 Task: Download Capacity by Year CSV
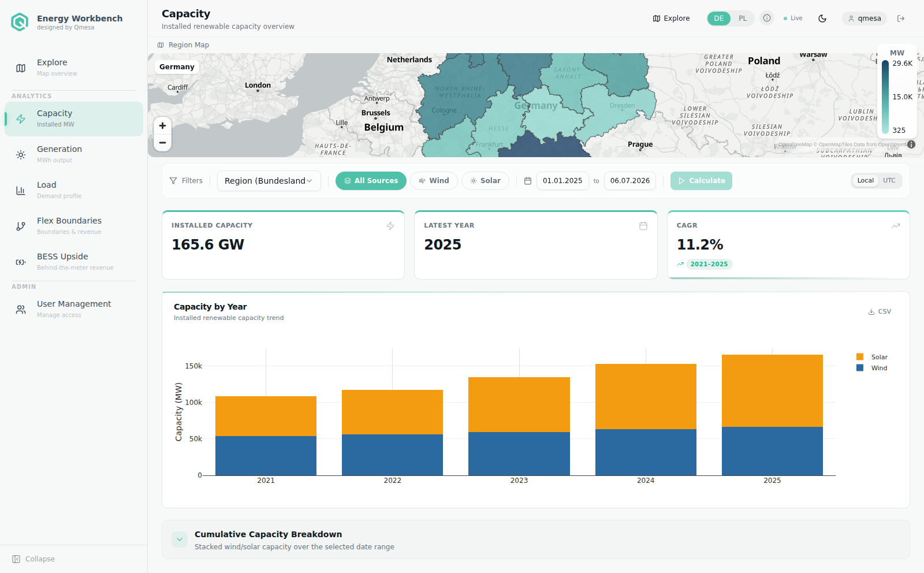880,311
